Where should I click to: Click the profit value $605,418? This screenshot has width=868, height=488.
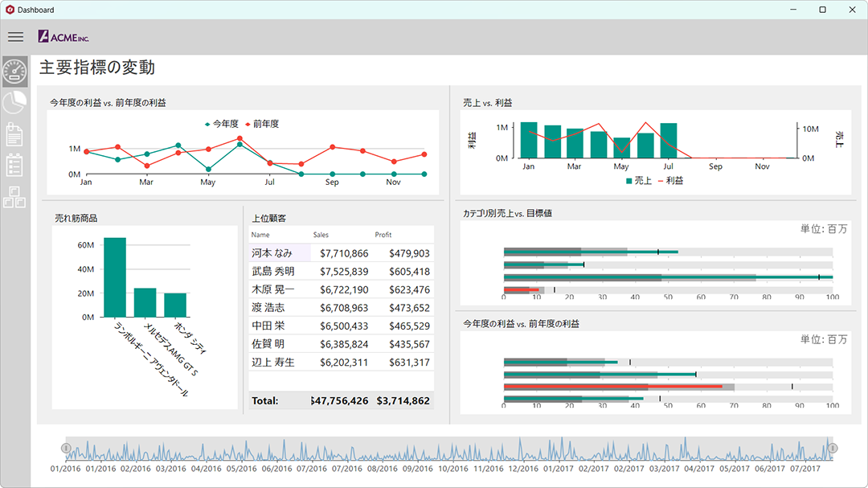tap(409, 272)
